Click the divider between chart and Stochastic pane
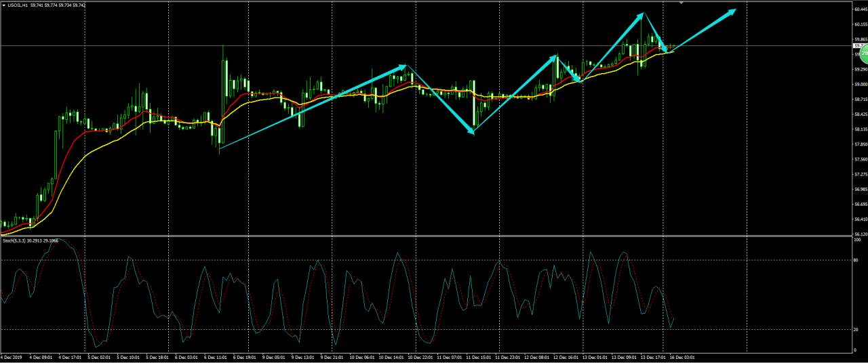The image size is (868, 363). click(426, 235)
